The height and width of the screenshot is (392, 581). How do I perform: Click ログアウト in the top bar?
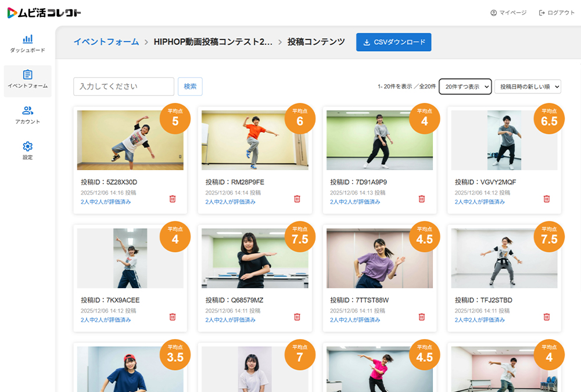coord(557,13)
